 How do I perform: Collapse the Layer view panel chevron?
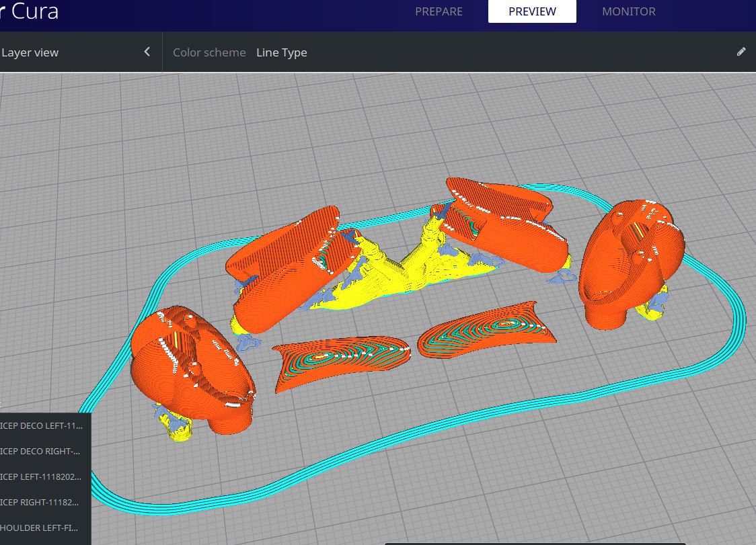pyautogui.click(x=147, y=52)
